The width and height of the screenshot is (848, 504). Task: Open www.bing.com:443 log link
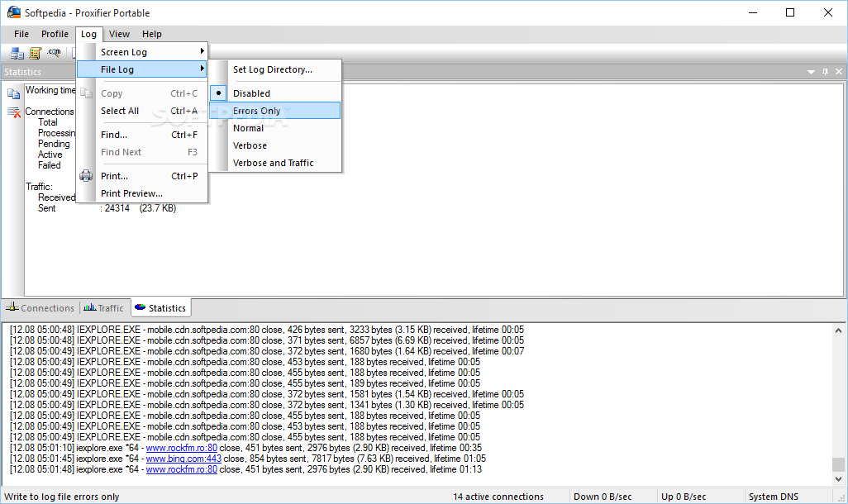pyautogui.click(x=183, y=459)
